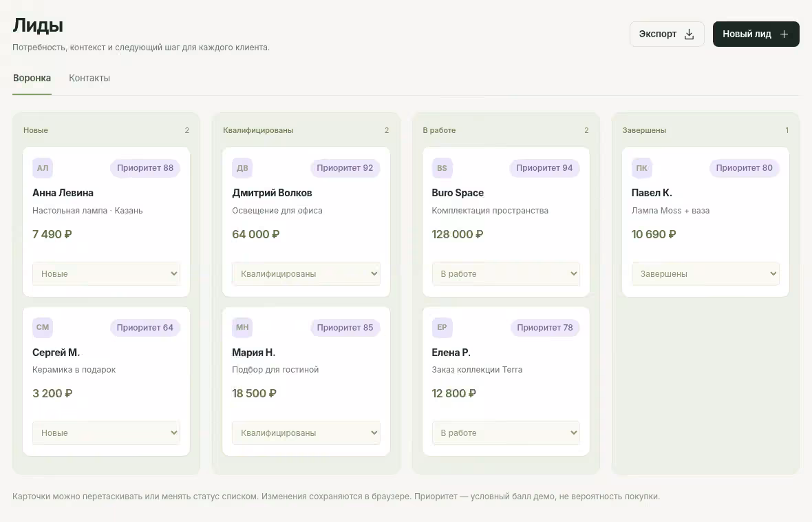Select the lead name Мария Н.
Viewport: 812px width, 522px height.
pyautogui.click(x=254, y=353)
